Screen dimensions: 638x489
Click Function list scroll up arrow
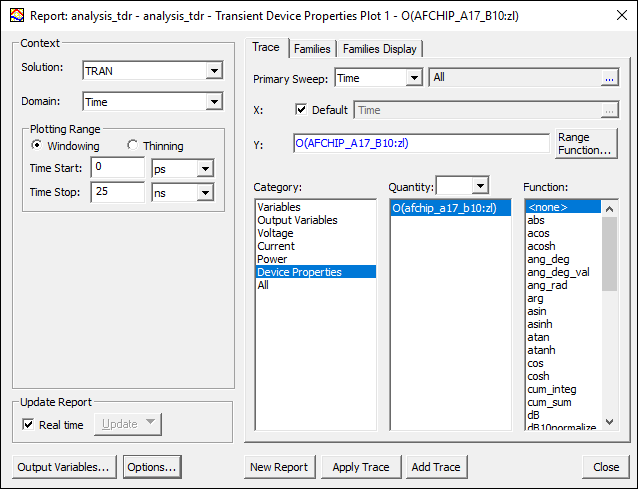pyautogui.click(x=609, y=209)
